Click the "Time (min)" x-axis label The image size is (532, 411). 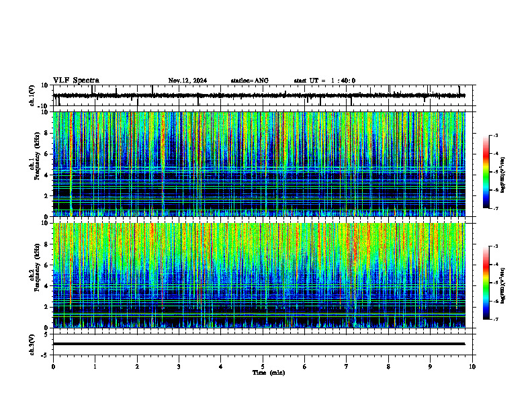click(269, 373)
